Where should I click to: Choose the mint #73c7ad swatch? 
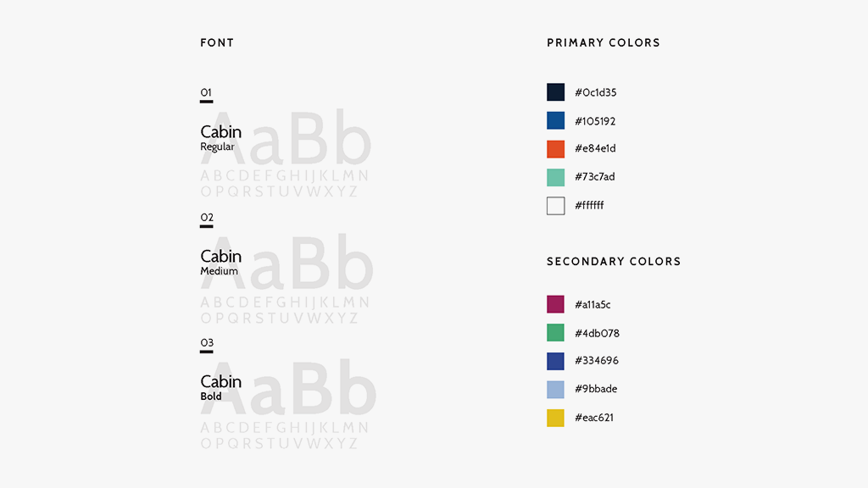tap(555, 177)
